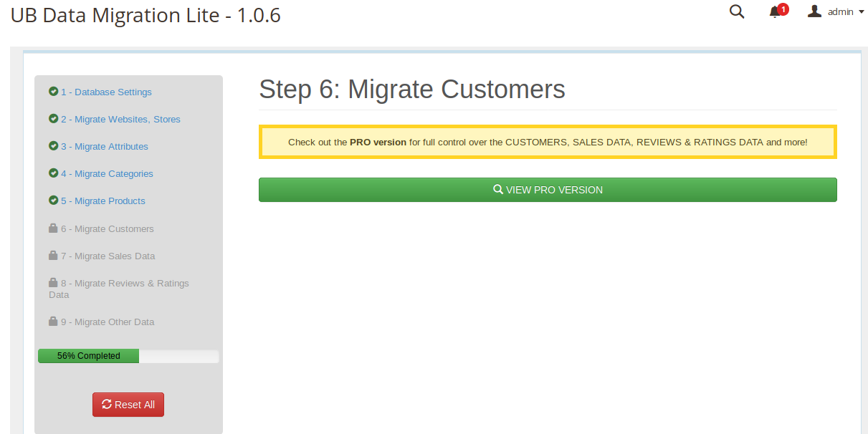Screen dimensions: 868x434
Task: Click the 56% Completed progress bar
Action: pos(88,356)
